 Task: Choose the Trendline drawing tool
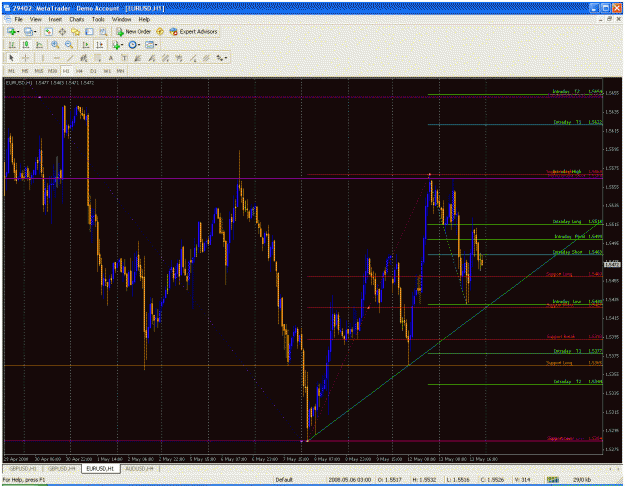pyautogui.click(x=70, y=58)
